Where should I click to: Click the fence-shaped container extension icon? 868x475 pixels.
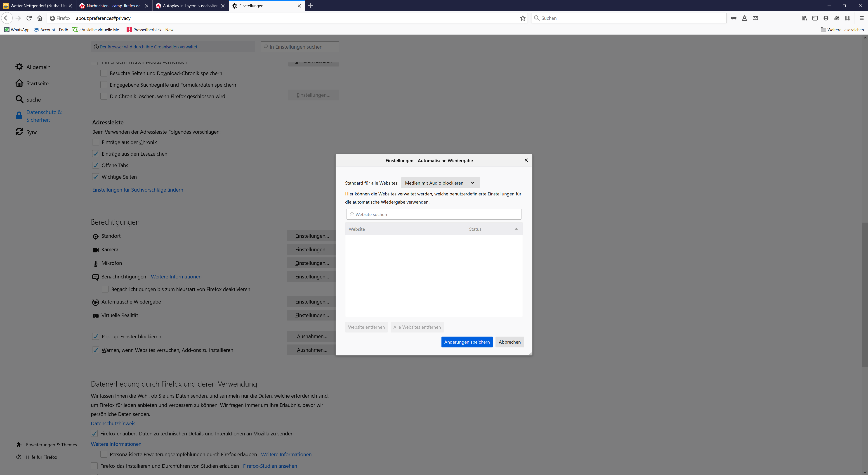[x=847, y=18]
